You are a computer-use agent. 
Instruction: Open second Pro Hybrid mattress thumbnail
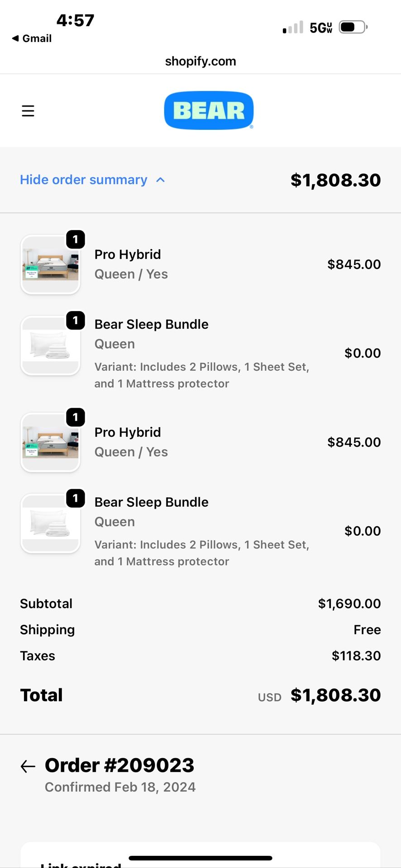click(x=50, y=443)
